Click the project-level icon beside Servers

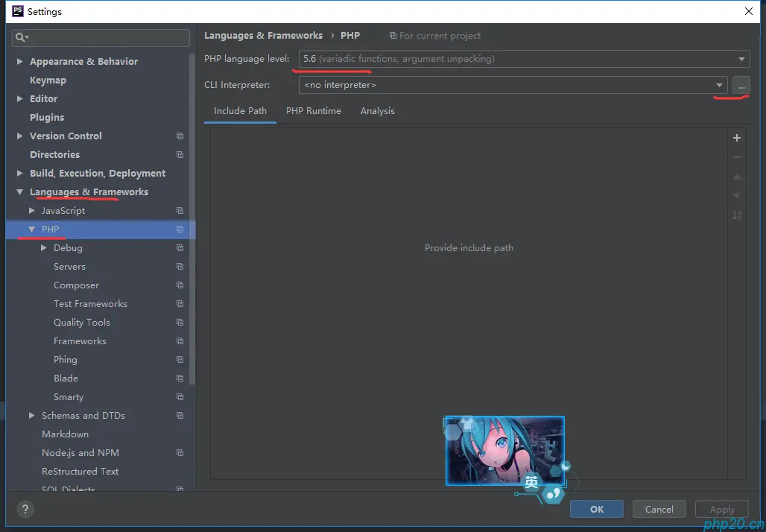(x=180, y=267)
